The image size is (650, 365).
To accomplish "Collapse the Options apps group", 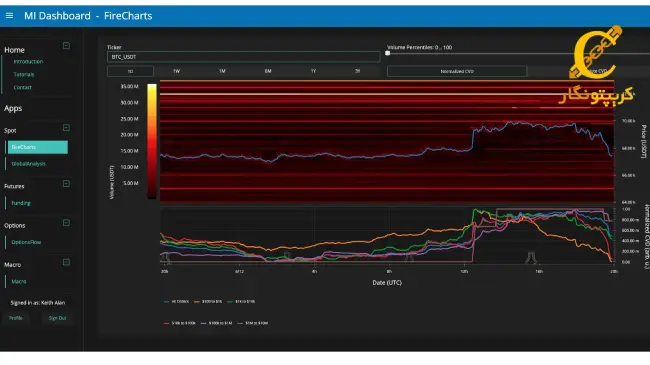I will 66,223.
